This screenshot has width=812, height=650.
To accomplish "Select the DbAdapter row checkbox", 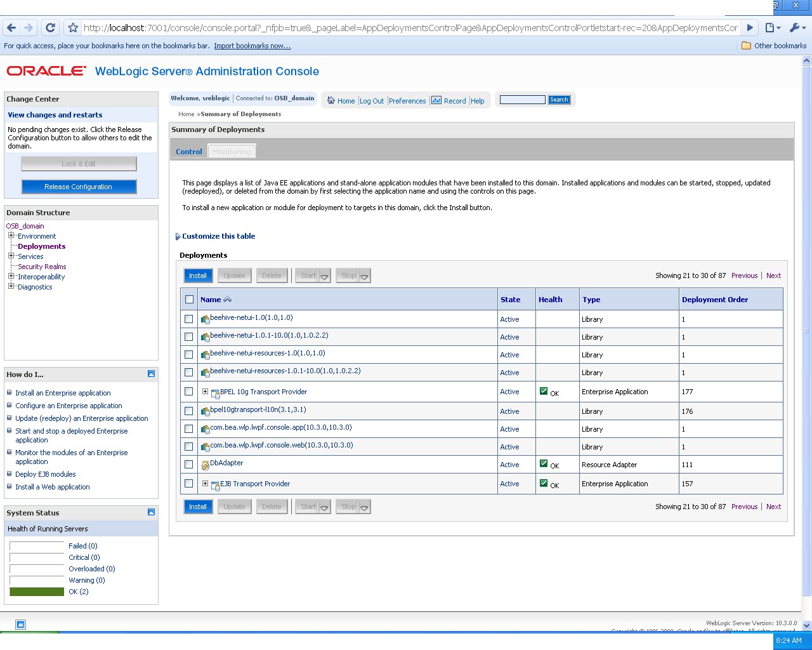I will point(188,464).
